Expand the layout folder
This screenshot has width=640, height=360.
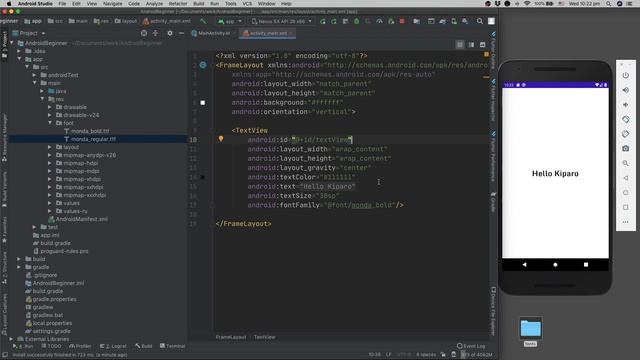point(50,147)
